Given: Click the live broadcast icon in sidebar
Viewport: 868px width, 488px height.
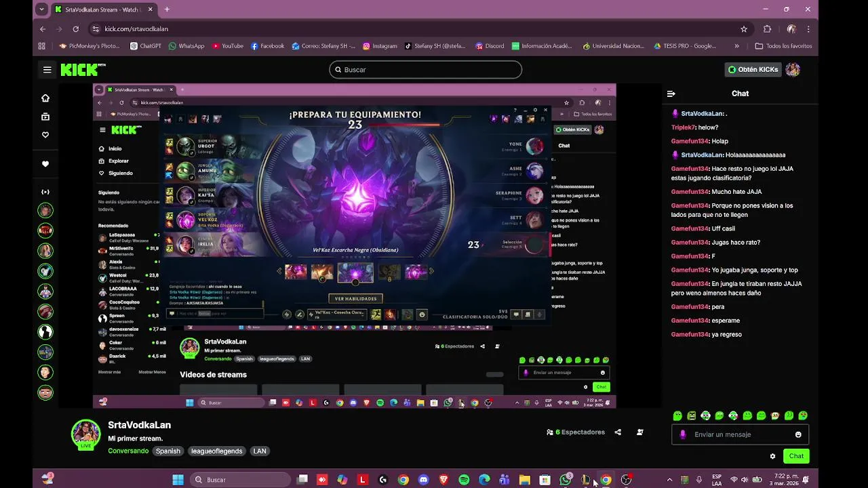Looking at the screenshot, I should [x=45, y=192].
